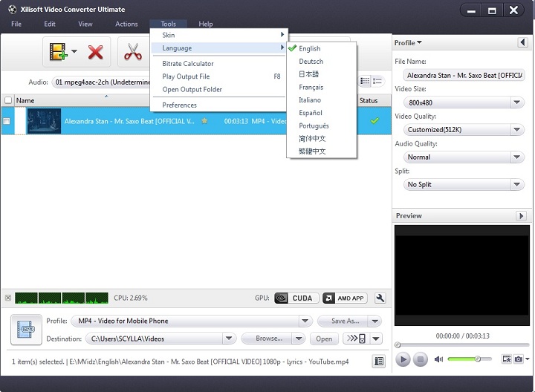Viewport: 535px width, 392px height.
Task: Click the Save As... button
Action: point(343,321)
